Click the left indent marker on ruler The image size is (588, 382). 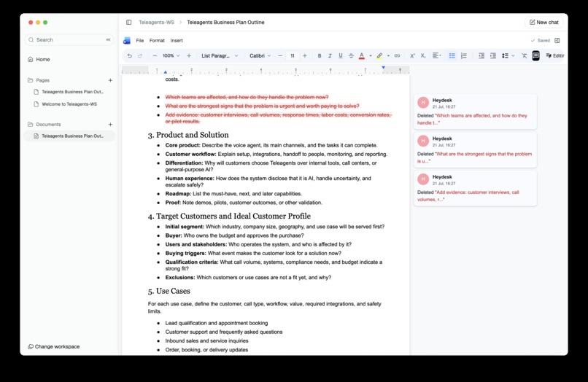point(166,71)
